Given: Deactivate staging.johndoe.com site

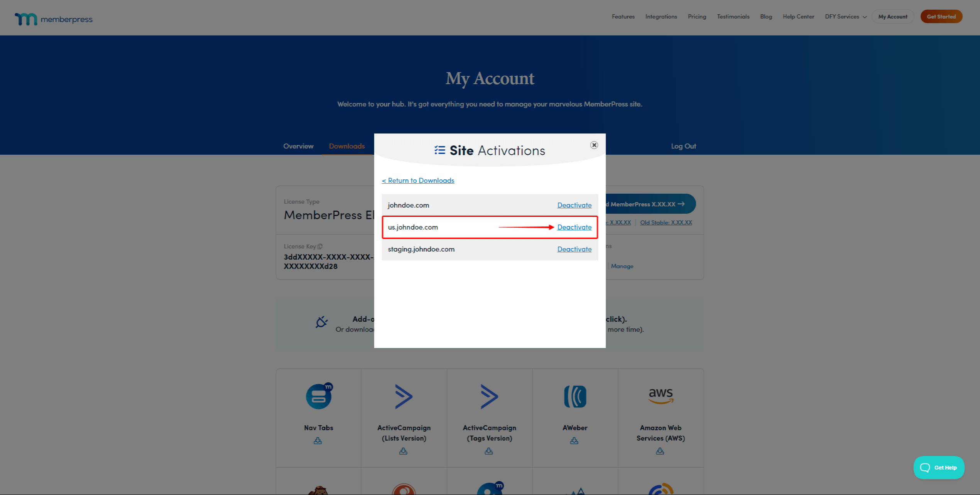Looking at the screenshot, I should pyautogui.click(x=574, y=249).
